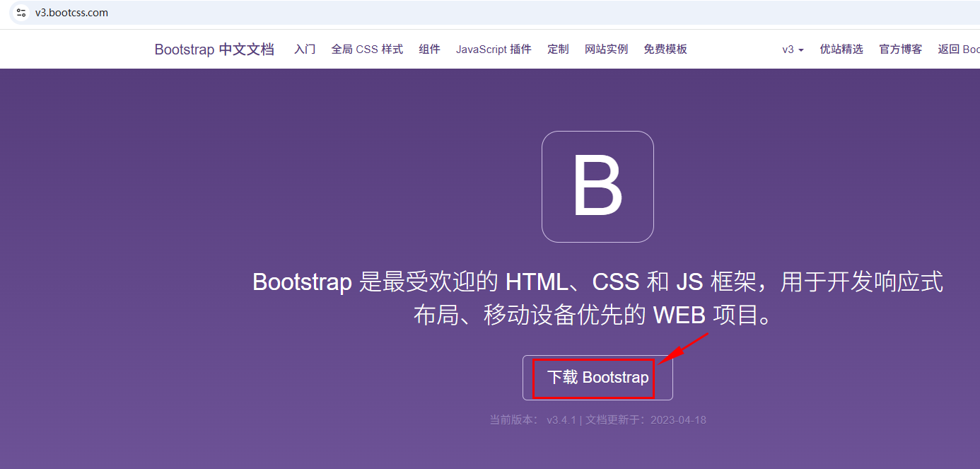
Task: Click the headline mentioning HTML、CSS 和 JS 框架
Action: pos(597,298)
